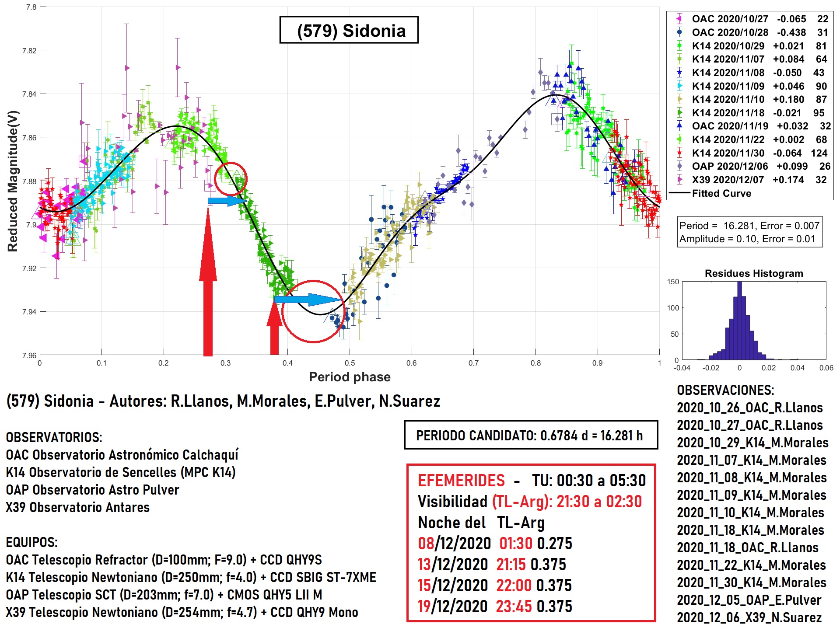Select 2020_11_10_K14_M.Morales observation
The height and width of the screenshot is (631, 840).
click(751, 512)
